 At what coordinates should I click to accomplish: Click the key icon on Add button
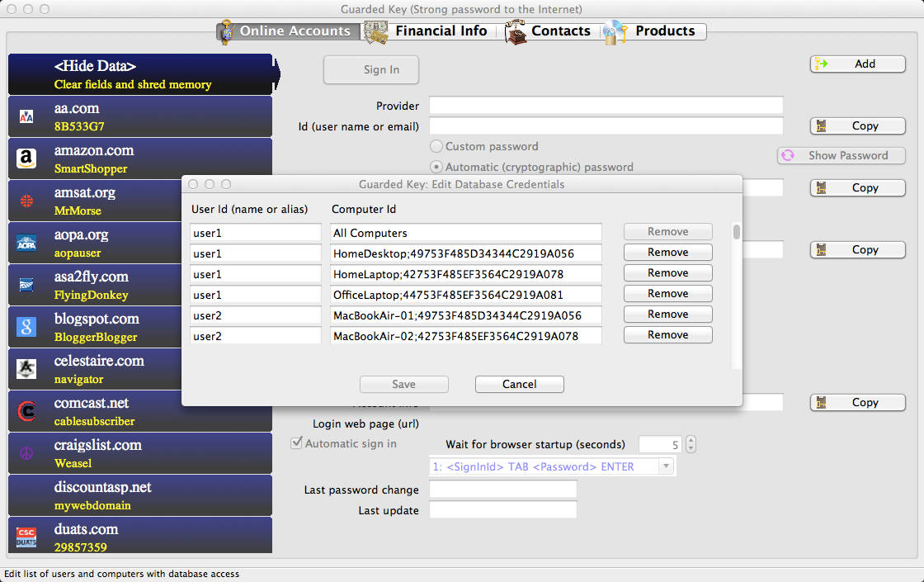pyautogui.click(x=822, y=64)
